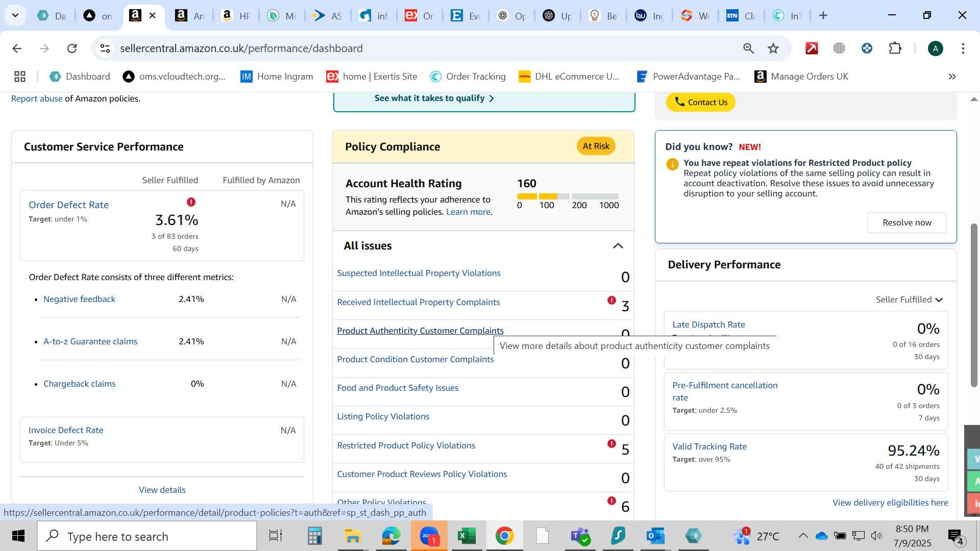Open the red extension icon in toolbar
Image resolution: width=980 pixels, height=551 pixels.
point(812,48)
